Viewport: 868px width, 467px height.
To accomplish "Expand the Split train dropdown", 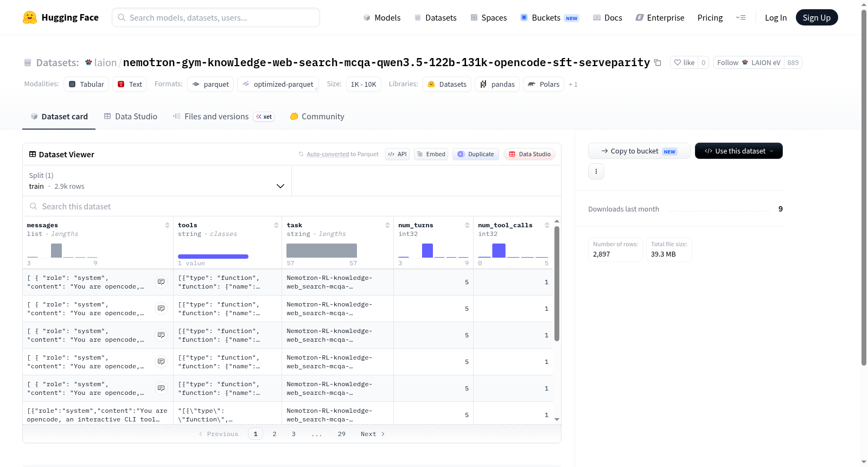I will click(x=157, y=181).
